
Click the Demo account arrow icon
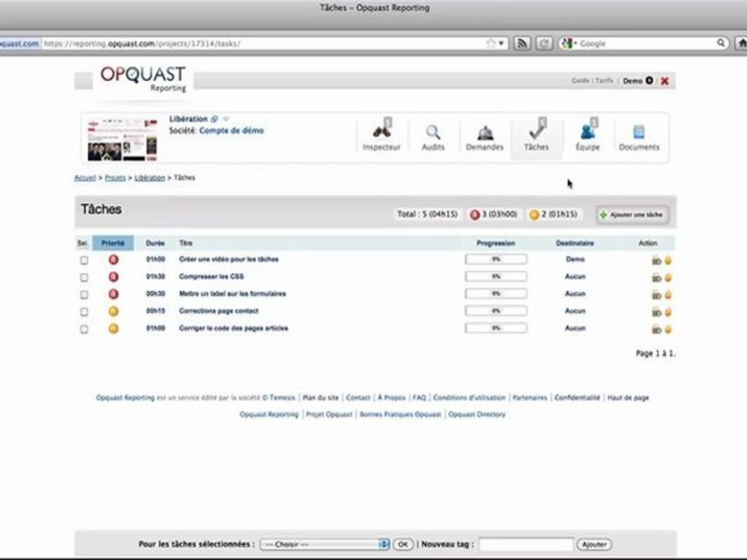click(x=649, y=80)
